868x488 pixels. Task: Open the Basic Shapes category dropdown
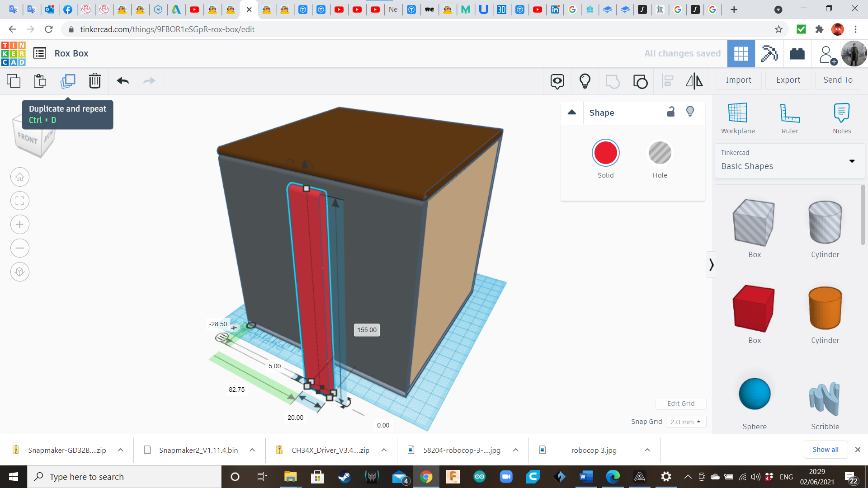(853, 161)
